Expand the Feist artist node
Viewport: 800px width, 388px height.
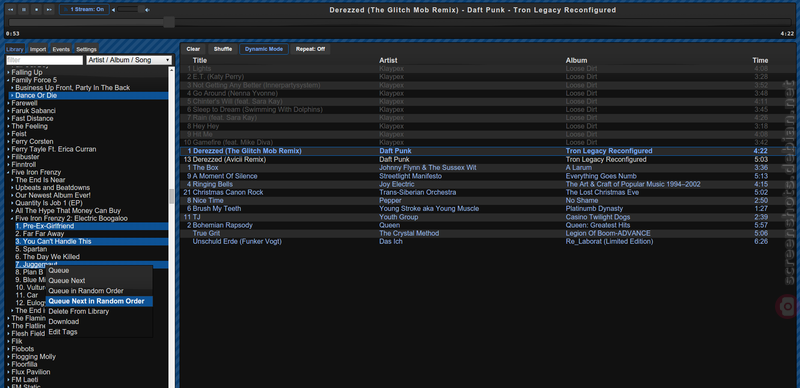click(x=9, y=134)
